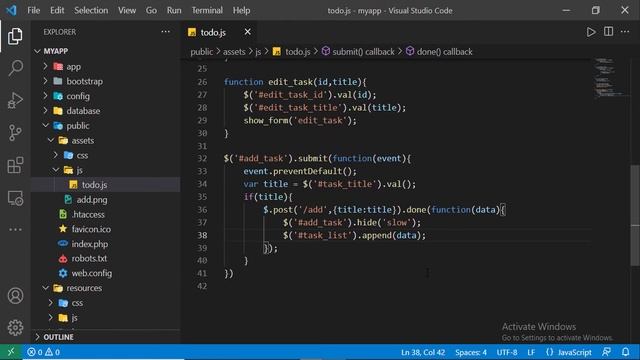Viewport: 640px width, 360px height.
Task: Click the VS Code logo icon
Action: [11, 10]
